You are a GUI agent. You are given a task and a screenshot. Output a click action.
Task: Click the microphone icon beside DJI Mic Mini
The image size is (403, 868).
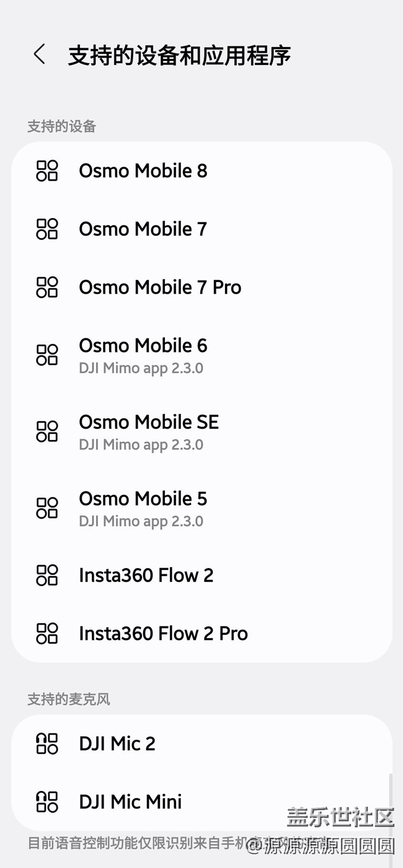[x=47, y=802]
